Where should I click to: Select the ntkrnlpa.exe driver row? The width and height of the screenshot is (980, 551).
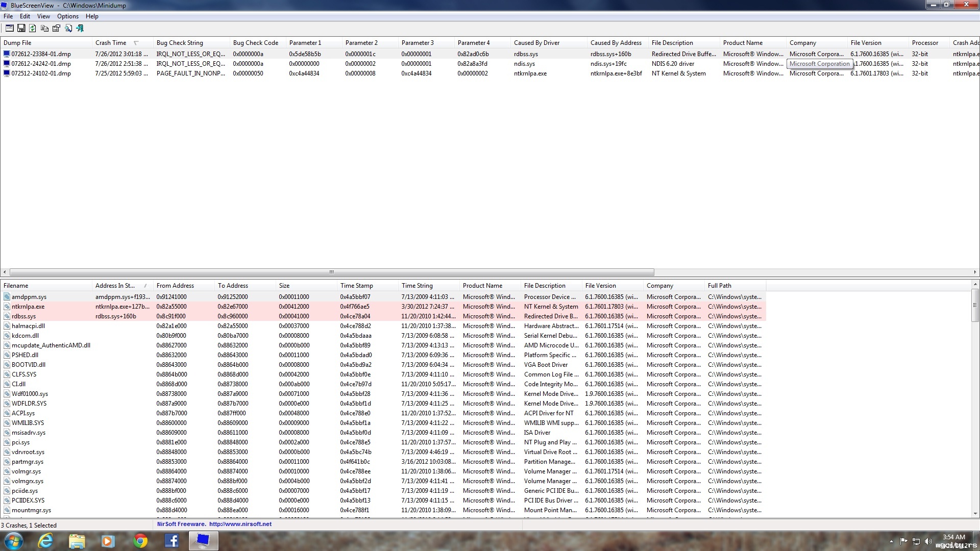click(28, 307)
